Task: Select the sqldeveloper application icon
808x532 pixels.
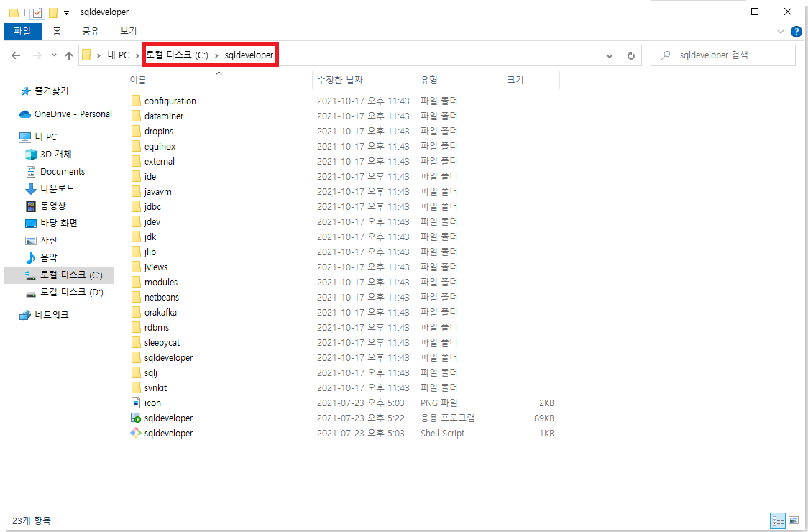Action: [136, 418]
